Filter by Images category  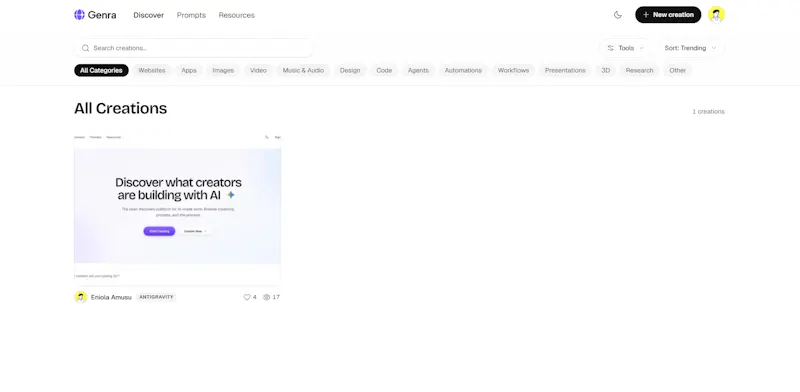(223, 70)
